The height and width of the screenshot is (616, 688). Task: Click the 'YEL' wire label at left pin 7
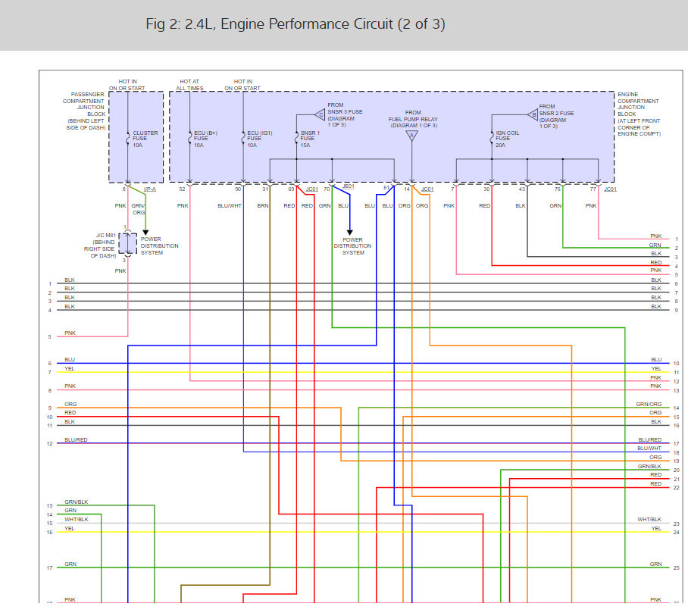69,368
